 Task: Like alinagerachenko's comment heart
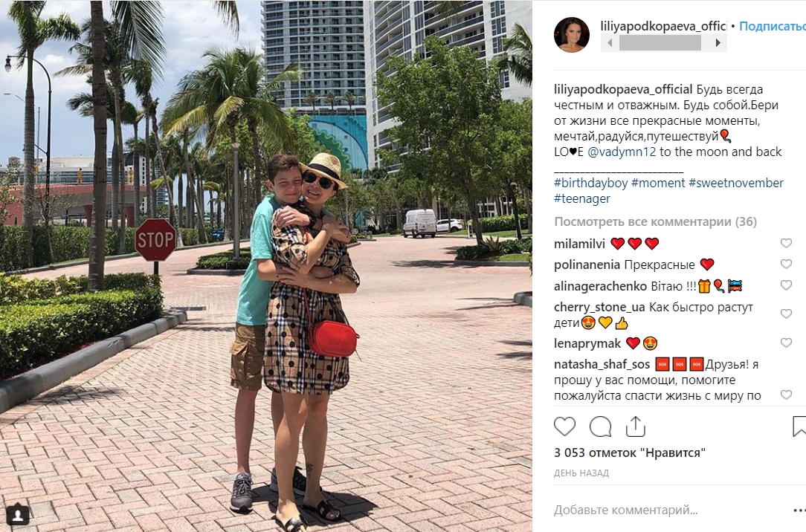tap(786, 285)
